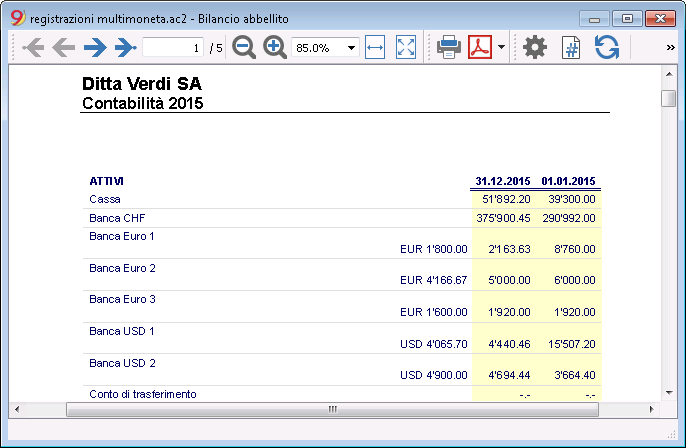Print the report with printer icon
686x448 pixels.
coord(448,47)
